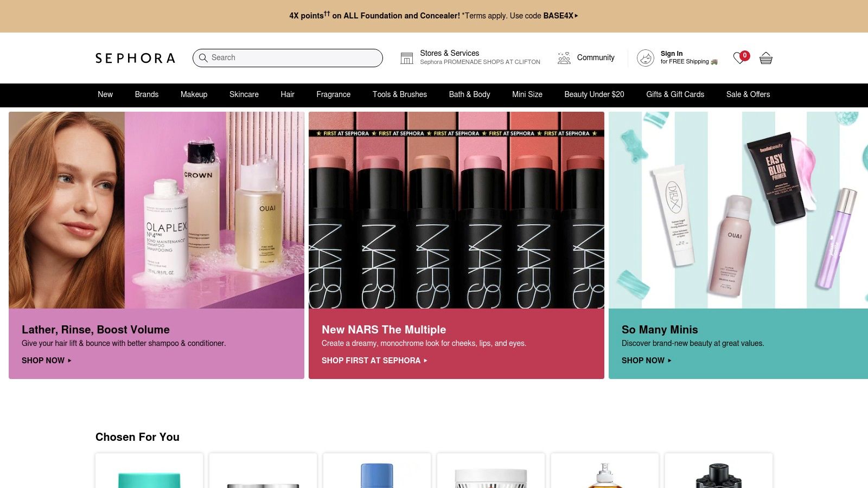Open the Hair menu

(288, 94)
